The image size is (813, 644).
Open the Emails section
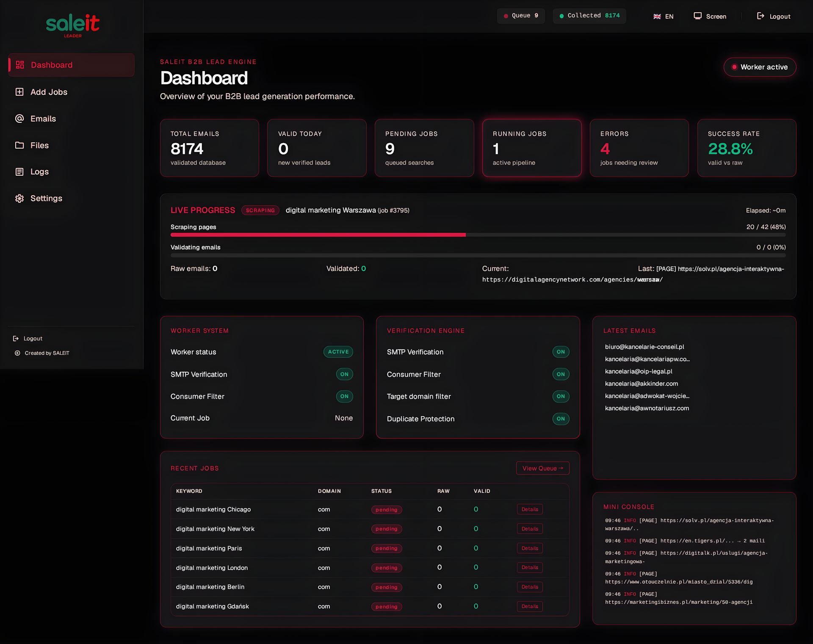coord(72,119)
